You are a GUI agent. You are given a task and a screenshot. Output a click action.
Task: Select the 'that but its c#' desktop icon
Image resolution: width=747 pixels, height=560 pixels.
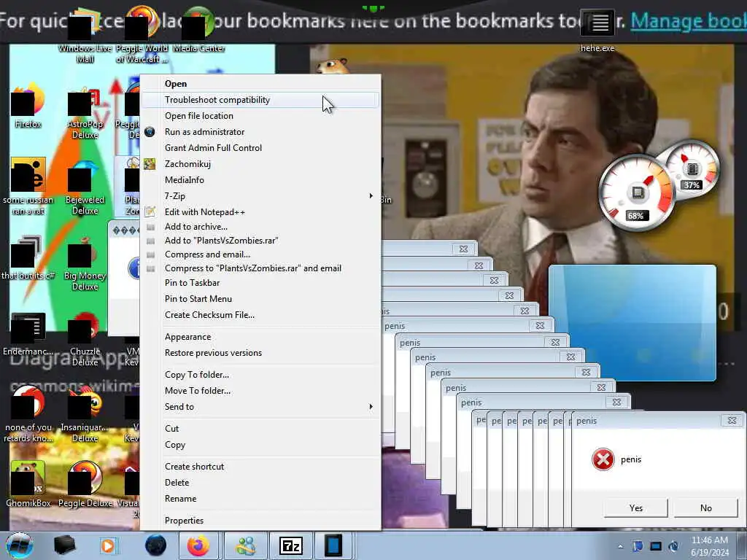pos(28,257)
